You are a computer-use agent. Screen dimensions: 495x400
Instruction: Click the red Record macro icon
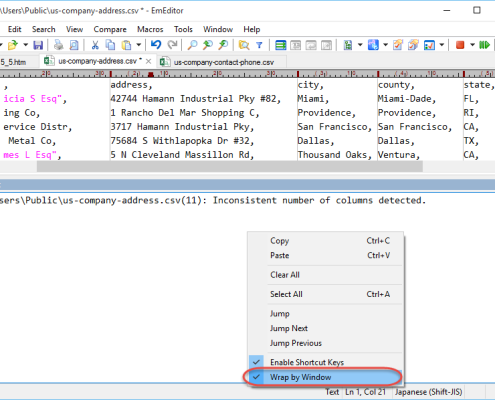[460, 45]
